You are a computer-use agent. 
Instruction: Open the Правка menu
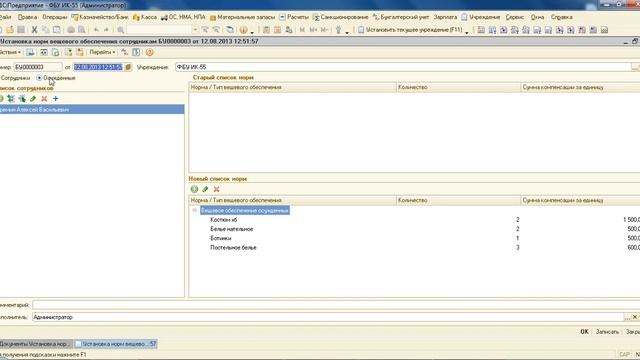(x=27, y=17)
